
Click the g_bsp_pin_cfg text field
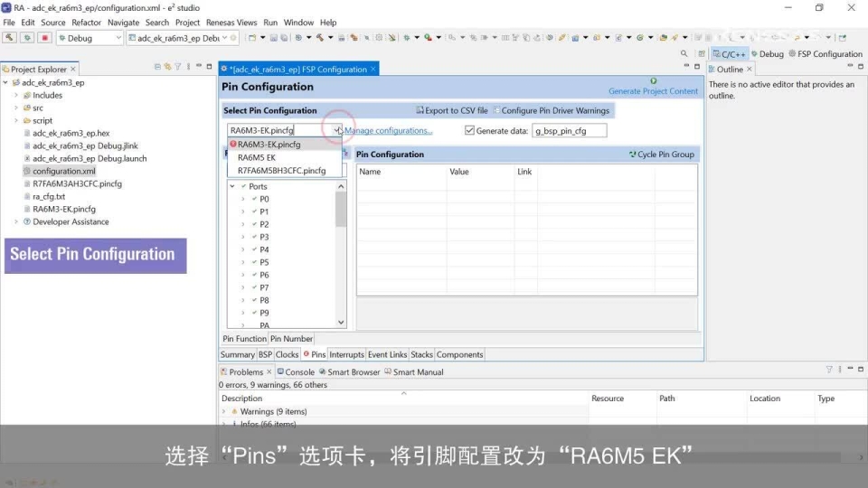tap(569, 131)
